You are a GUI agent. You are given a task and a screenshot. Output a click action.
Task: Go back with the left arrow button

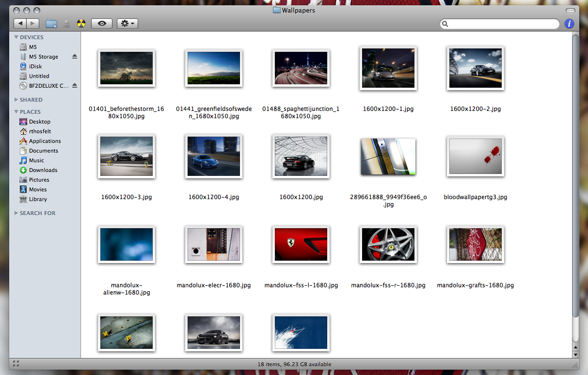pos(20,23)
